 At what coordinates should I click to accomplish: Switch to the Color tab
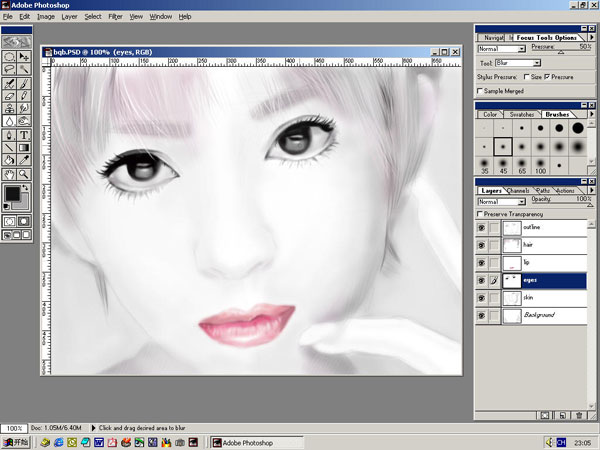(x=490, y=114)
